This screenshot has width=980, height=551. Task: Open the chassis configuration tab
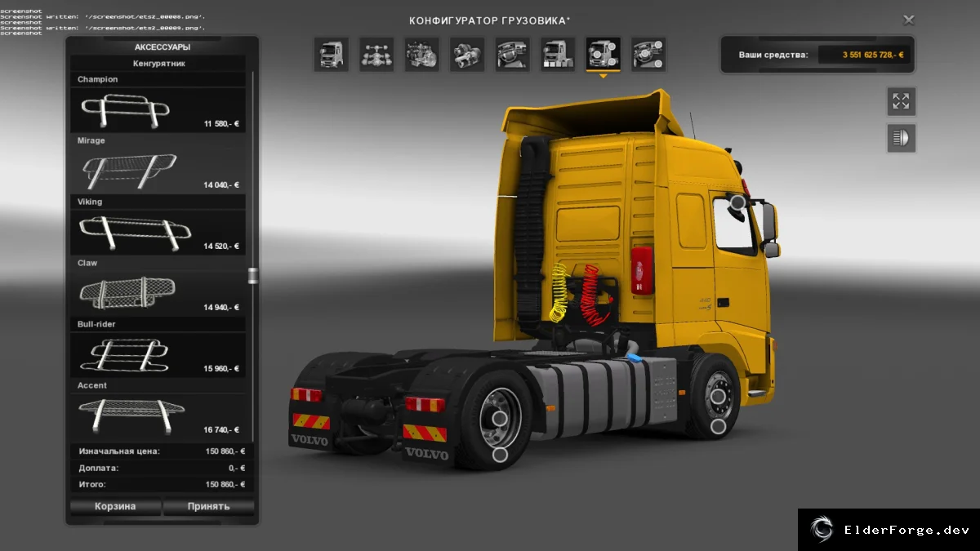376,54
